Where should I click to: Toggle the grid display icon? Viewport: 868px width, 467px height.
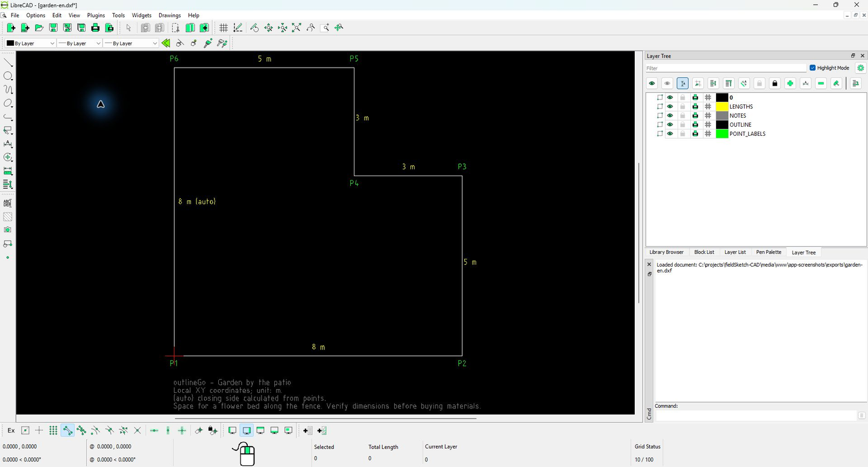click(224, 28)
